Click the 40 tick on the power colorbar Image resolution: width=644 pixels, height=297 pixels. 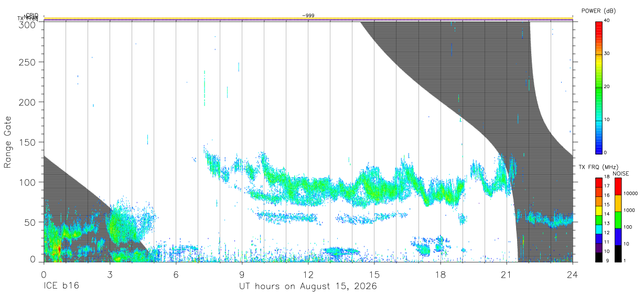pos(606,20)
